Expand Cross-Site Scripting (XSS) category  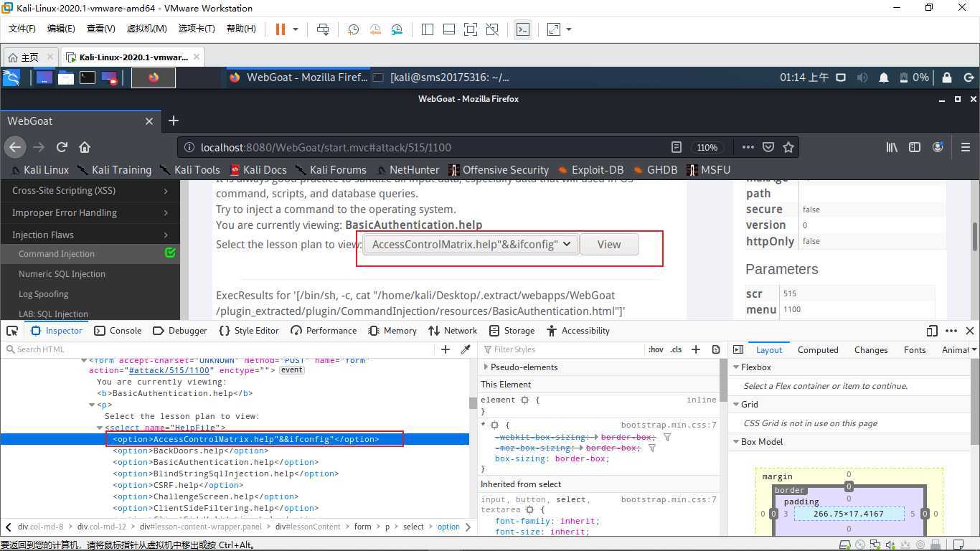[x=90, y=190]
